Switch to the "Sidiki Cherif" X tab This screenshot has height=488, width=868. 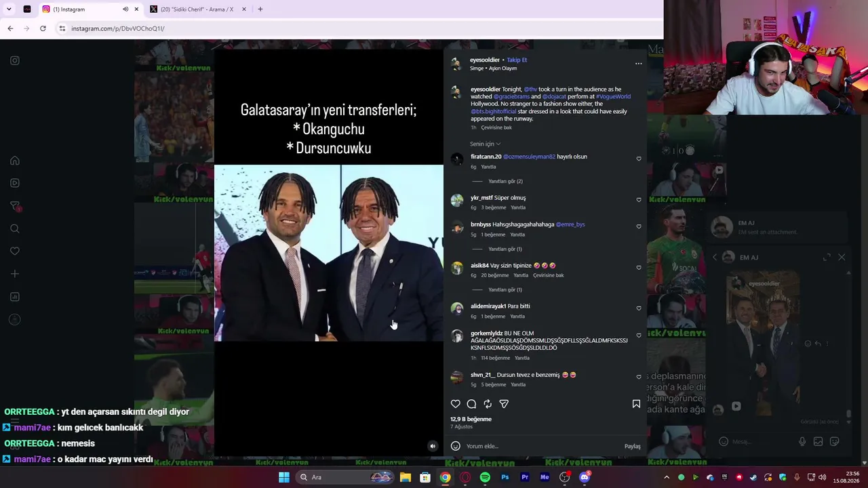[197, 9]
